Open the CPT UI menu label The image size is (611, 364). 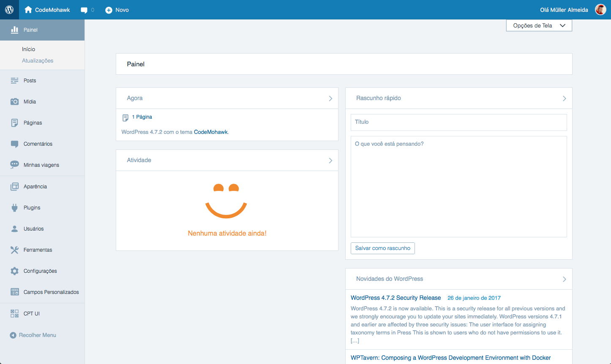click(x=32, y=314)
